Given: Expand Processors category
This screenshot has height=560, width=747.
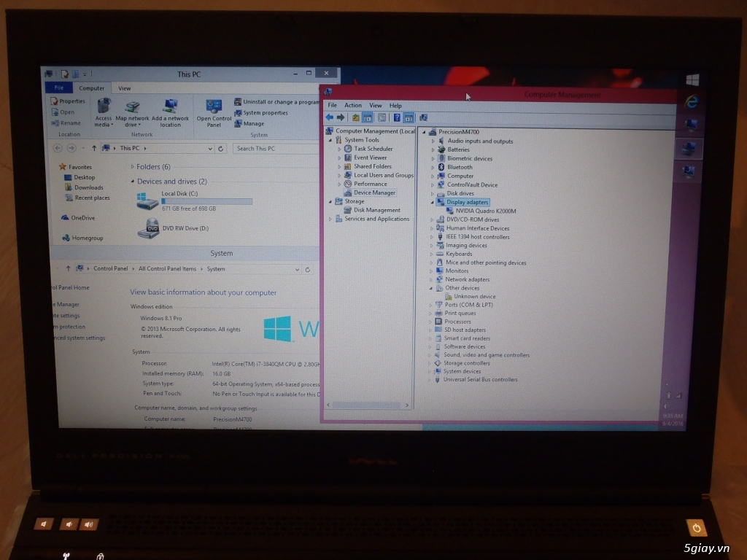Looking at the screenshot, I should click(430, 322).
